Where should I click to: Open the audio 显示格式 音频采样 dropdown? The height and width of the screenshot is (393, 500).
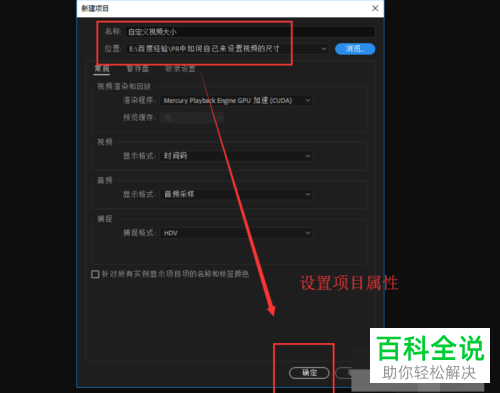(x=236, y=194)
